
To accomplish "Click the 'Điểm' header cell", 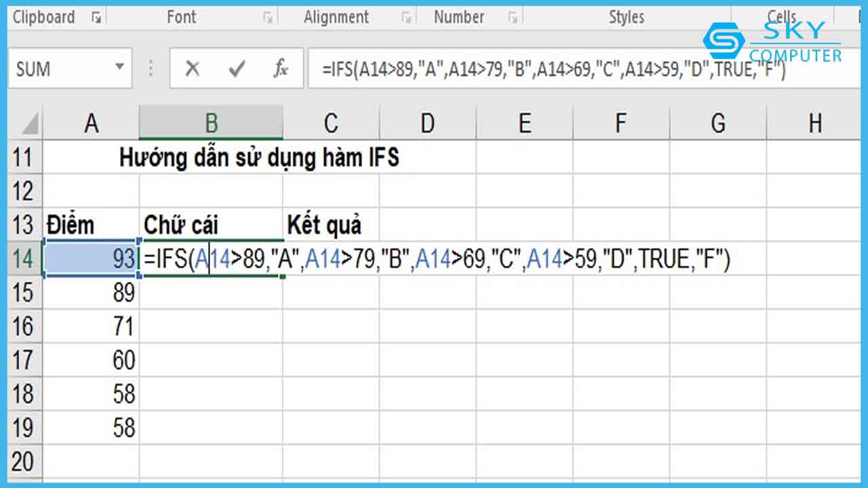I will pyautogui.click(x=91, y=225).
